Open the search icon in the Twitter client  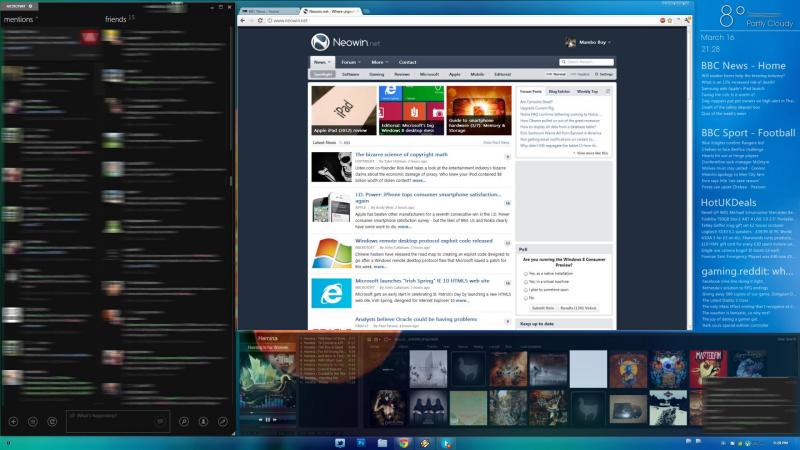pos(184,421)
